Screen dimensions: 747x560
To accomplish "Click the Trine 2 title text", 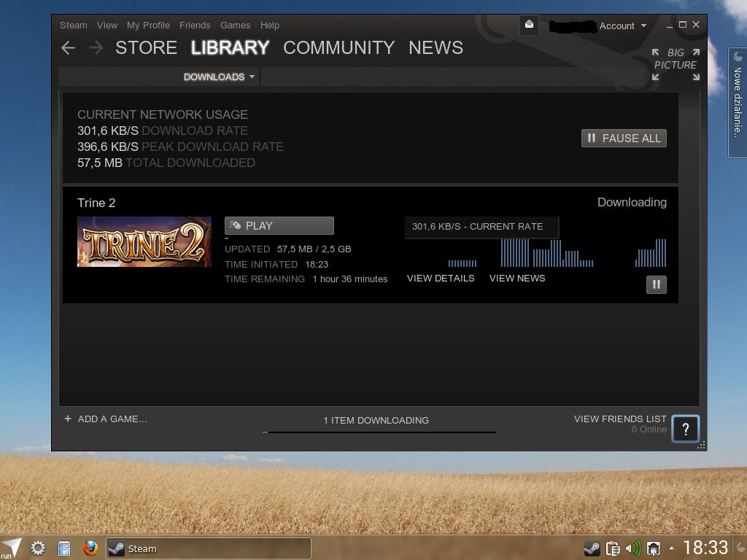I will point(96,203).
